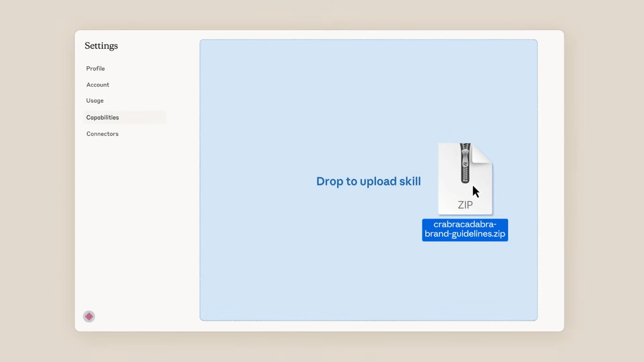The image size is (644, 362).
Task: Open the Profile settings section
Action: tap(96, 69)
